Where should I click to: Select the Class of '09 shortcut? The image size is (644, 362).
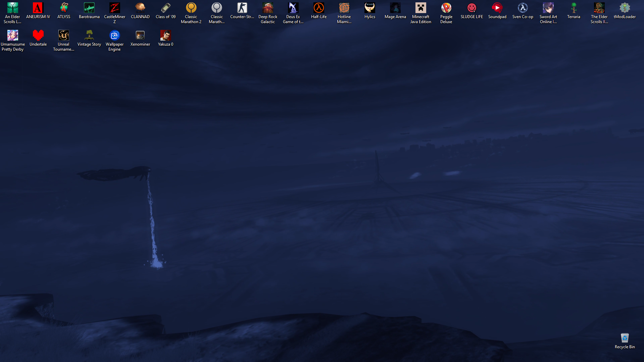(x=166, y=11)
